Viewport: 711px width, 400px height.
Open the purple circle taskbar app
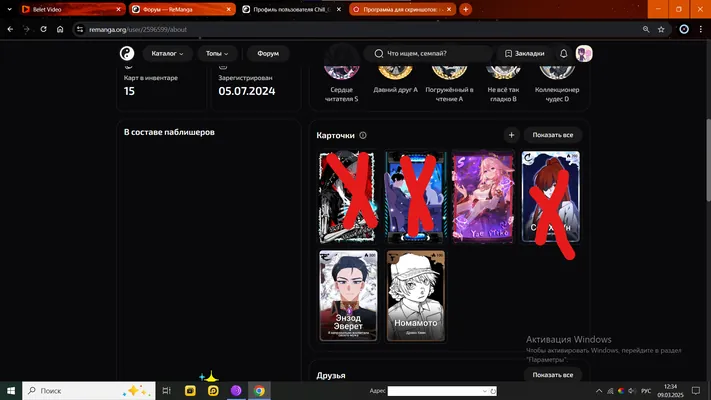click(x=236, y=390)
